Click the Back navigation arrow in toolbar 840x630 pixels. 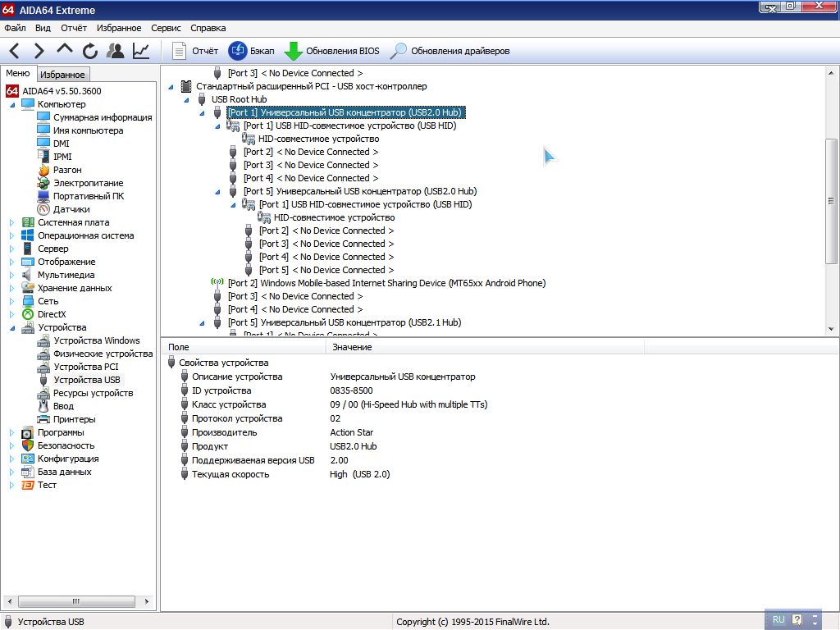[16, 51]
